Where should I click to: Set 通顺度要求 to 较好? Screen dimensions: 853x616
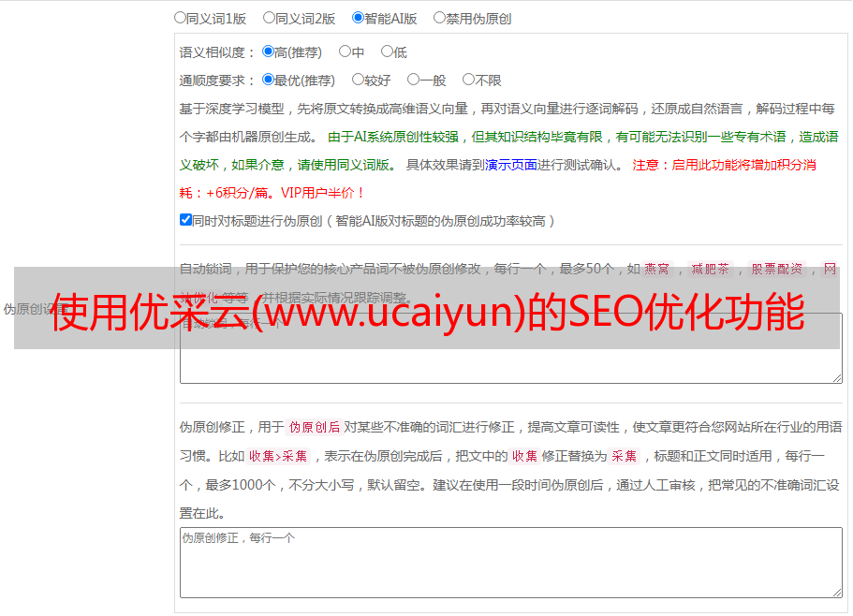point(358,80)
